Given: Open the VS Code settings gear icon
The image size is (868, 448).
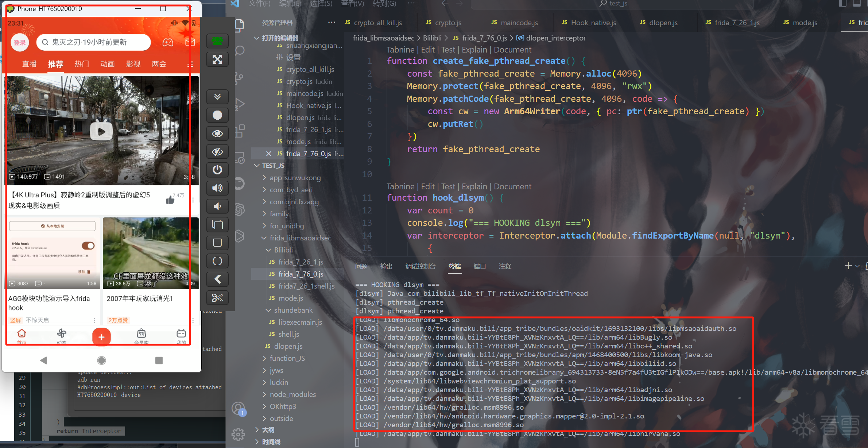Looking at the screenshot, I should [239, 434].
